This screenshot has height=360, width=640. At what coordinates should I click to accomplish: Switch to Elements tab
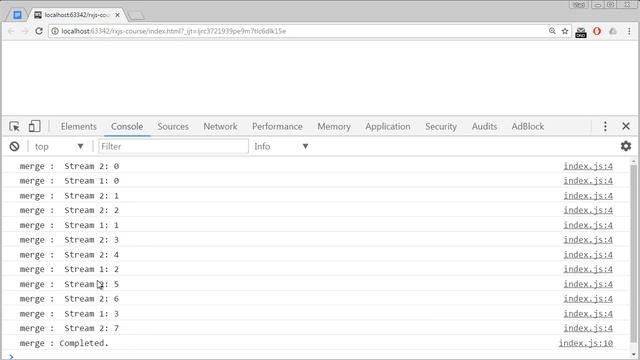78,127
